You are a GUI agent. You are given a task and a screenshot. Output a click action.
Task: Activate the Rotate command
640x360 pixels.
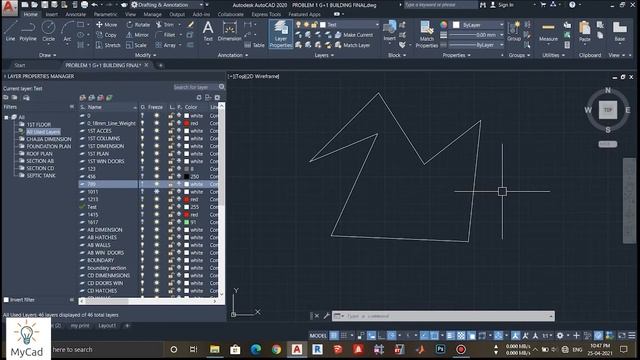coord(138,25)
